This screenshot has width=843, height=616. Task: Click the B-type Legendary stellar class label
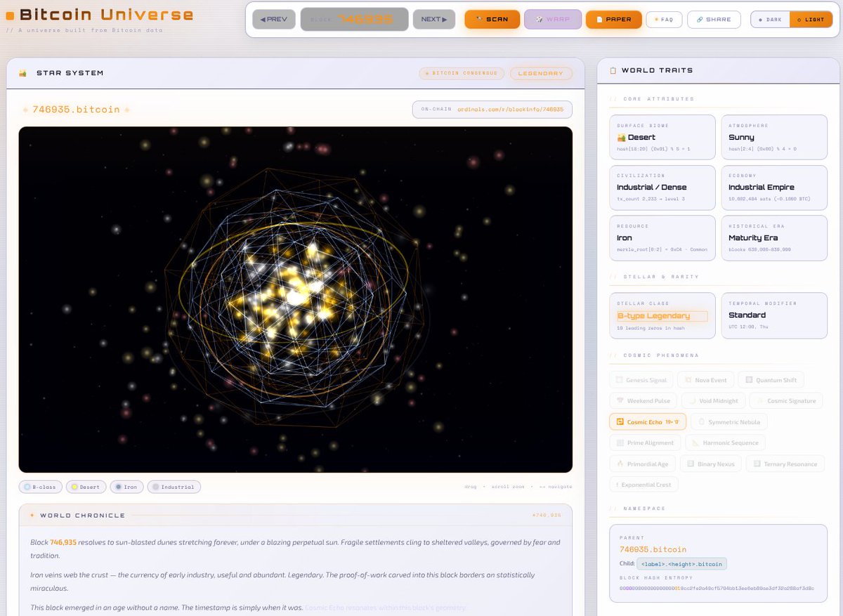point(662,316)
